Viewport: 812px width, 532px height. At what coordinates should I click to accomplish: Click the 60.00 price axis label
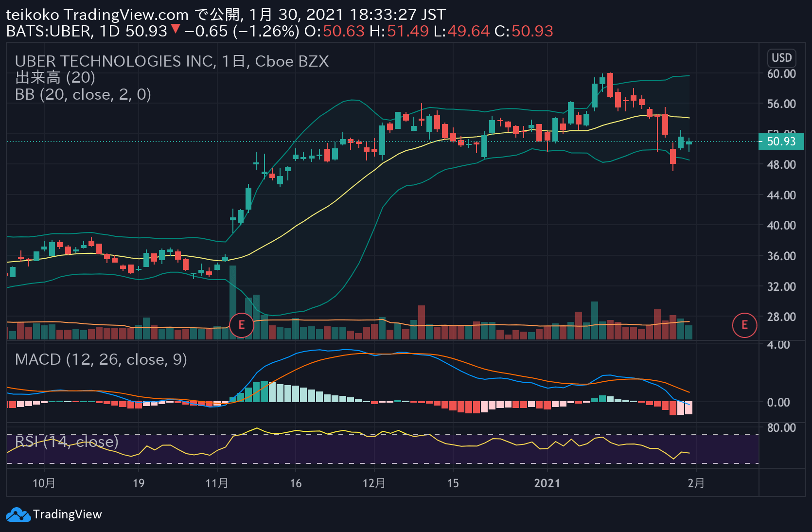[x=781, y=73]
